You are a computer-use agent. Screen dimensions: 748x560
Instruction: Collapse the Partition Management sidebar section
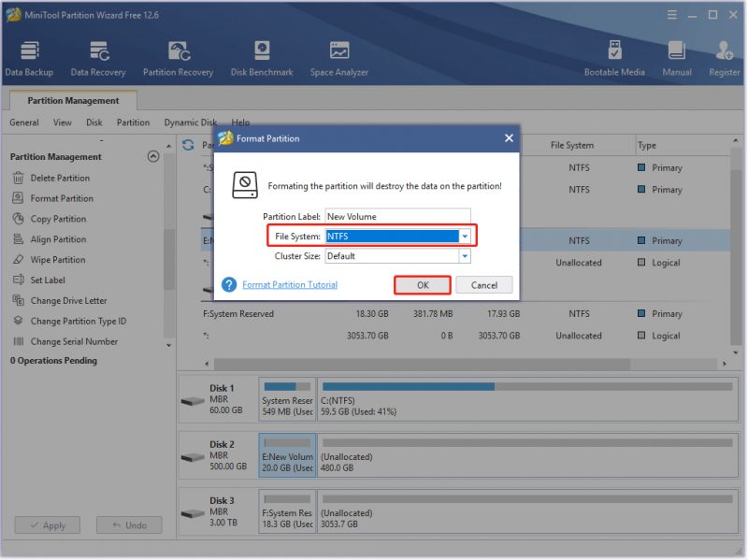click(153, 156)
